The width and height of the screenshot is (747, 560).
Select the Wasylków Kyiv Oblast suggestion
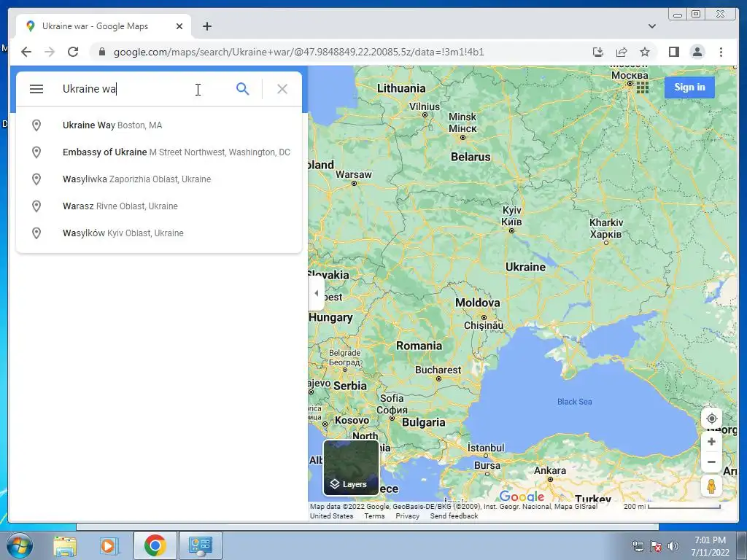[x=159, y=233]
